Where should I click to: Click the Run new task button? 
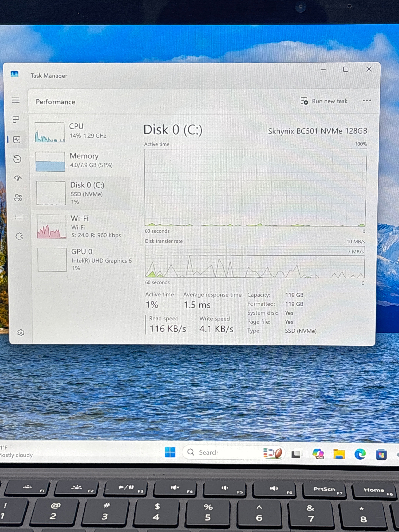pos(324,101)
